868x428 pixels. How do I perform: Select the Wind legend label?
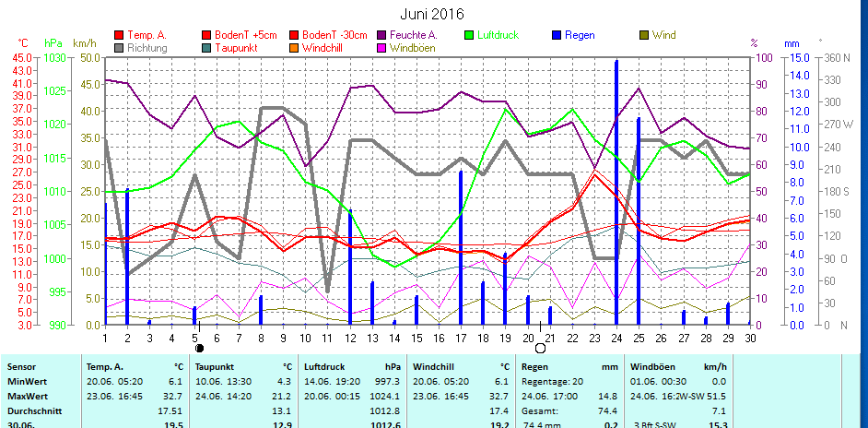coord(663,36)
